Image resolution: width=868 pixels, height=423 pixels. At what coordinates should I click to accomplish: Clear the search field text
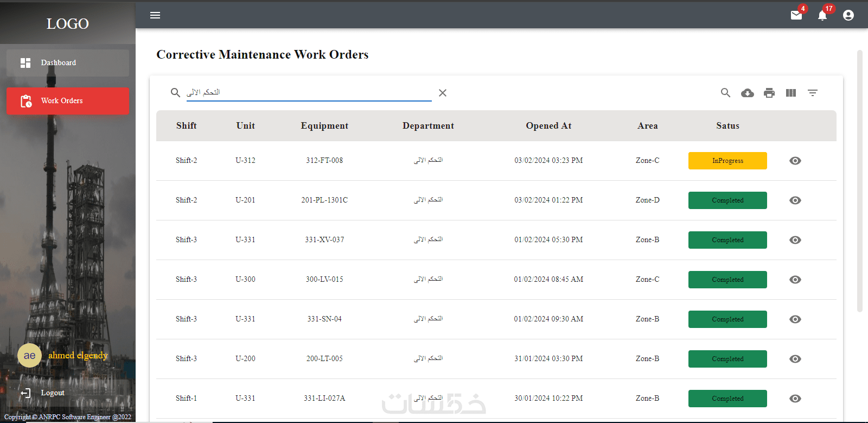(443, 93)
